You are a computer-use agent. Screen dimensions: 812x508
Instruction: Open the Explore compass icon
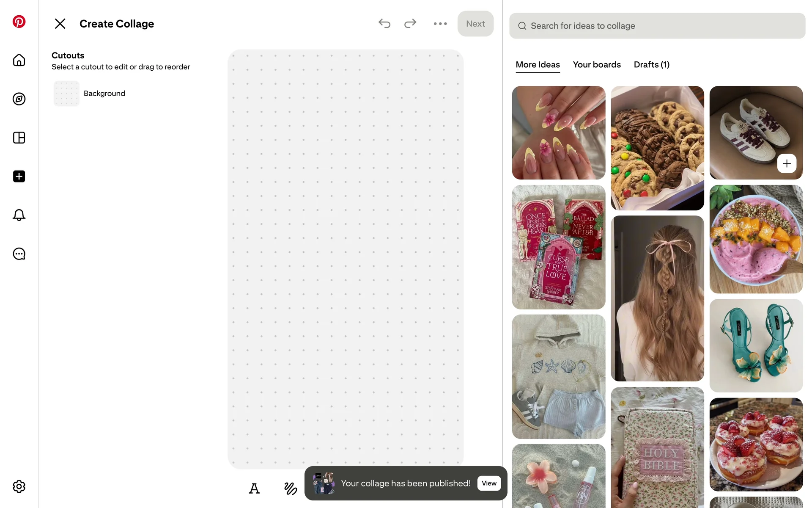(x=19, y=99)
